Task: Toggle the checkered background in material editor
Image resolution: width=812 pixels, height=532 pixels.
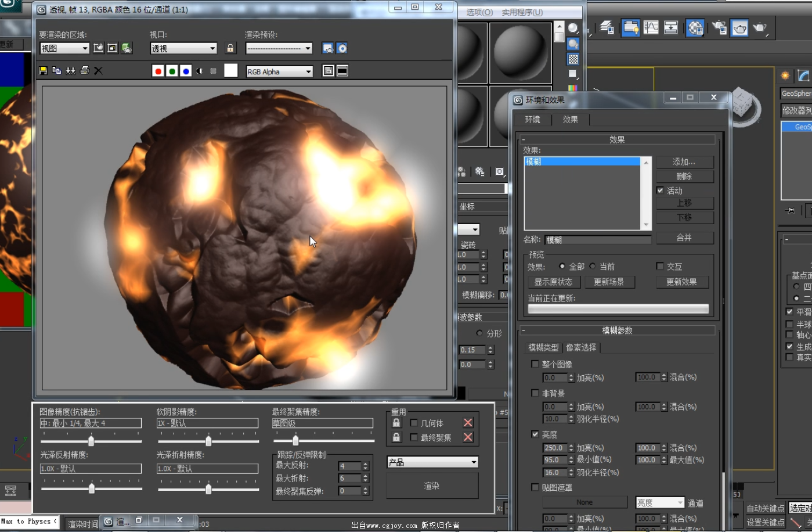Action: tap(573, 59)
